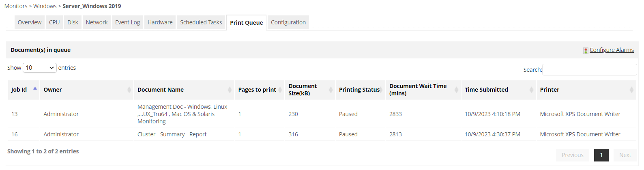This screenshot has height=170, width=644.
Task: Click sort arrows in Printer column
Action: coord(631,90)
